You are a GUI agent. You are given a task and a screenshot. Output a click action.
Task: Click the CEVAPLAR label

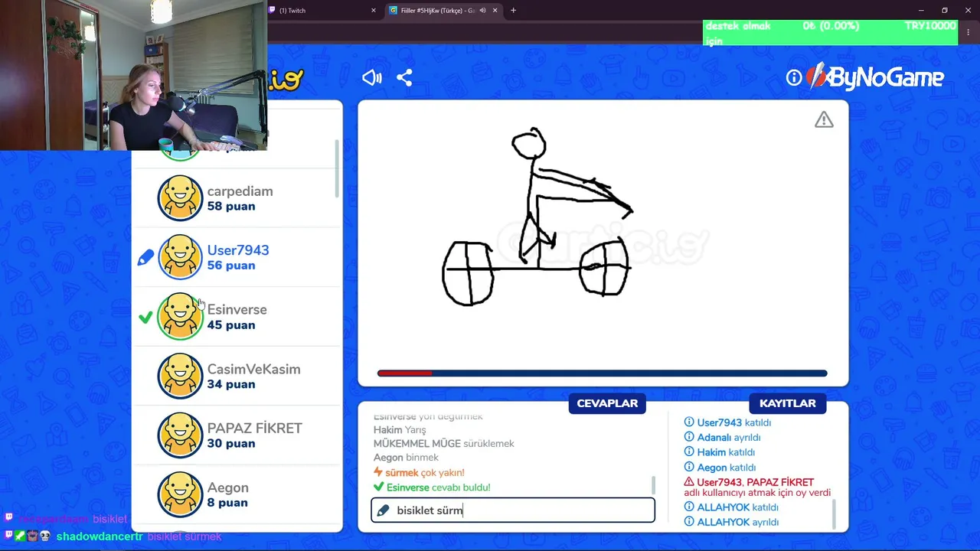[607, 403]
